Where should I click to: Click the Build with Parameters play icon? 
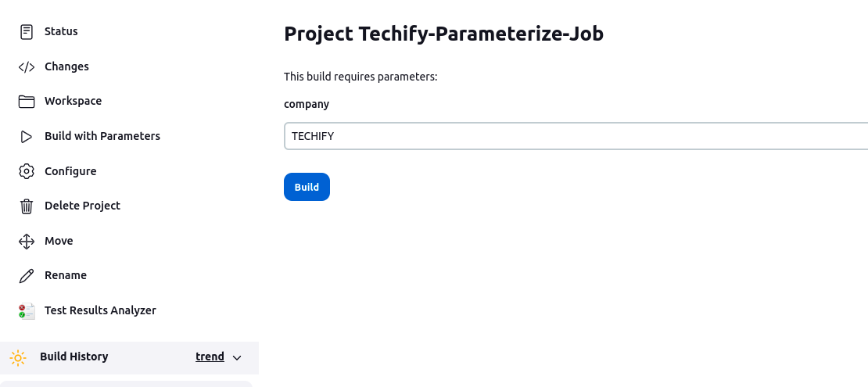point(26,137)
